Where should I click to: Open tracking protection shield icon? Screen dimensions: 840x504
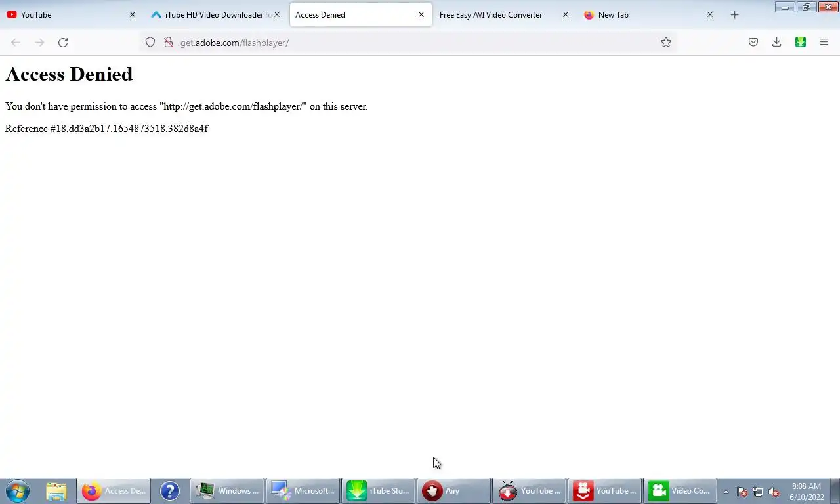150,43
